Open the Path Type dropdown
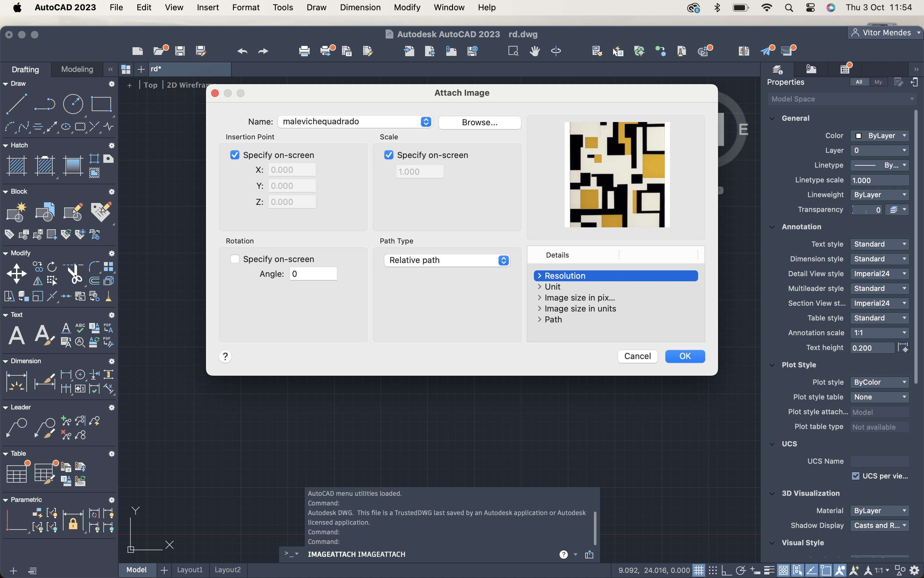The height and width of the screenshot is (578, 924). 447,260
